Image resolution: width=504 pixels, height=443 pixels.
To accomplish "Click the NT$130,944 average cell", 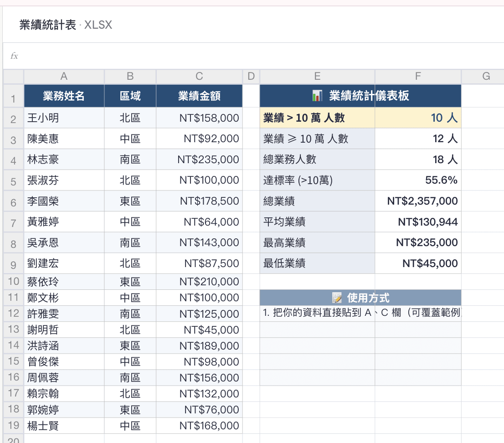I will coord(418,222).
